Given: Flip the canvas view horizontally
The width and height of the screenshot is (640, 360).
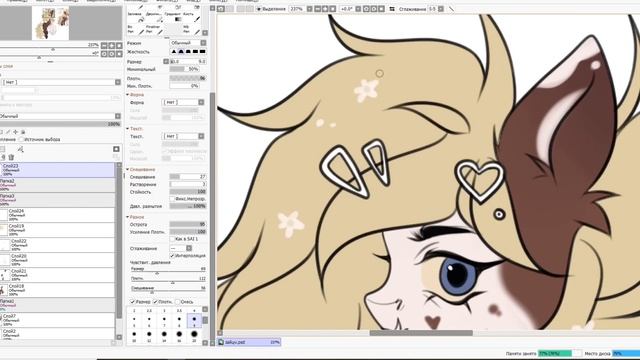Looking at the screenshot, I should pos(392,9).
